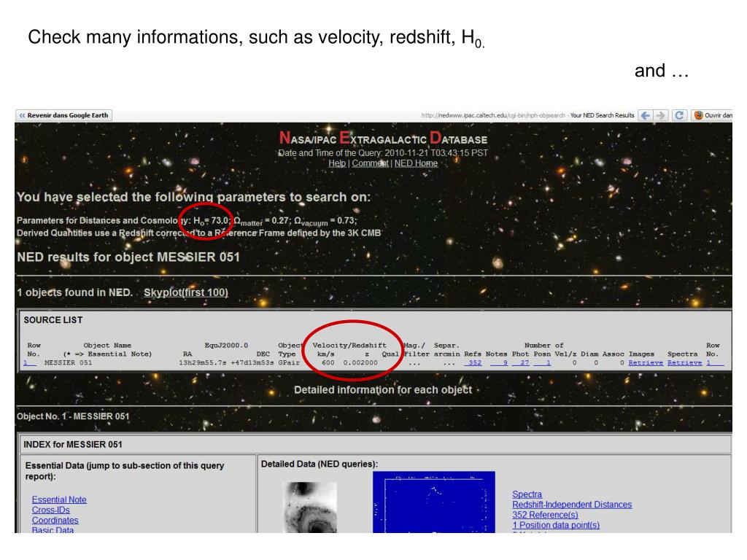Click the row number 1 link at right of the source list
Viewport: 747px width, 560px height.
click(715, 363)
